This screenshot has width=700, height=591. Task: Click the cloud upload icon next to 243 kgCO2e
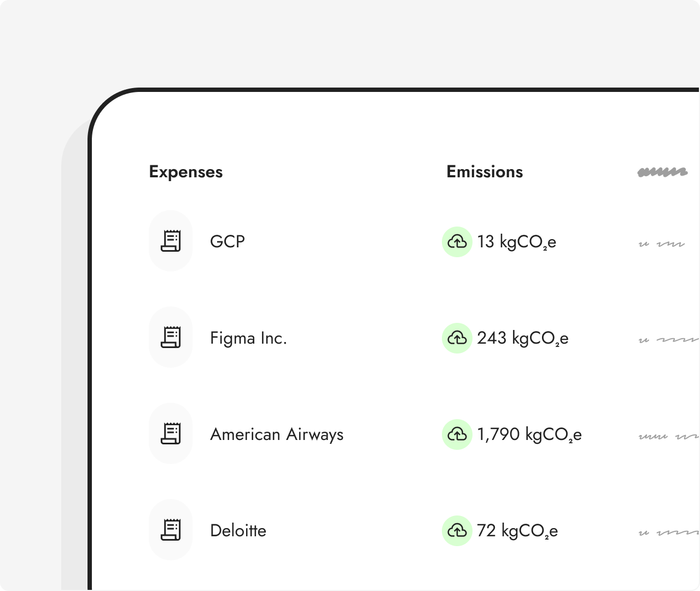(457, 338)
